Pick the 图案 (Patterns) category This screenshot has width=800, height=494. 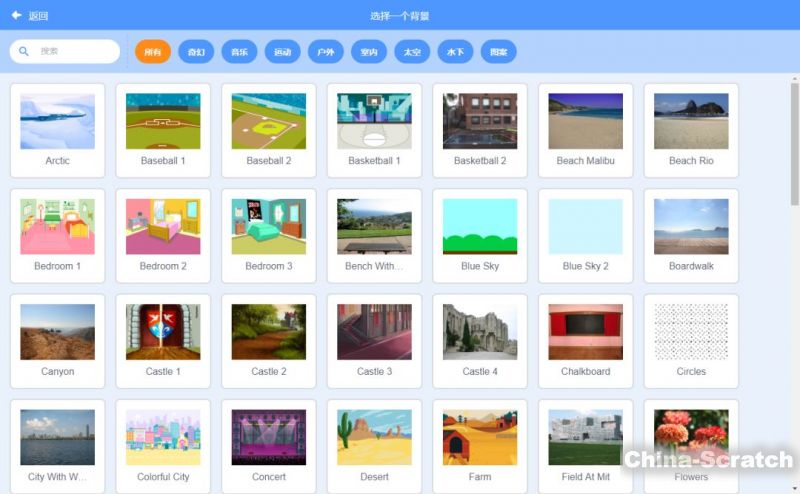click(x=498, y=52)
